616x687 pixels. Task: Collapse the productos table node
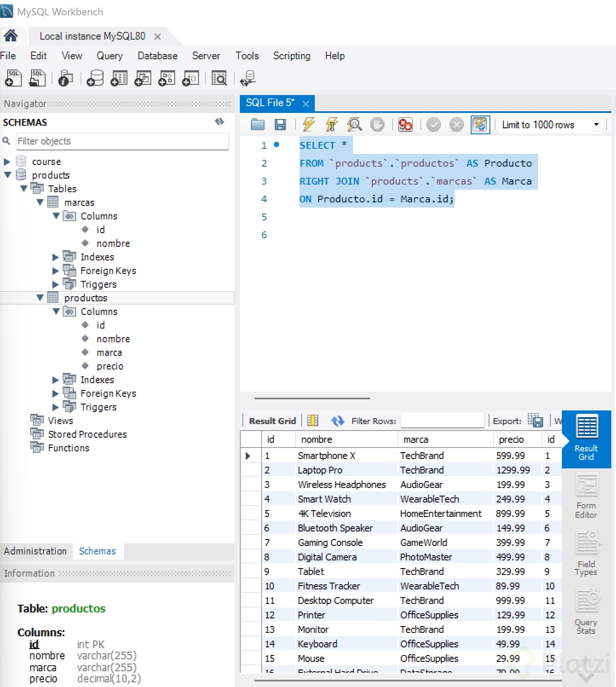(x=40, y=297)
